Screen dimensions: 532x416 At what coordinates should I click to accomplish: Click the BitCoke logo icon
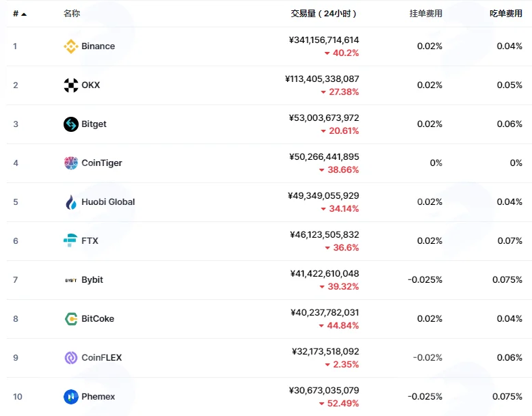click(x=71, y=319)
